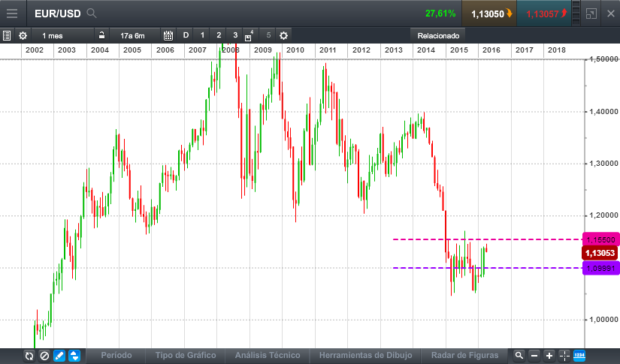Zoom out with the minus icon
620x364 pixels.
[x=534, y=356]
